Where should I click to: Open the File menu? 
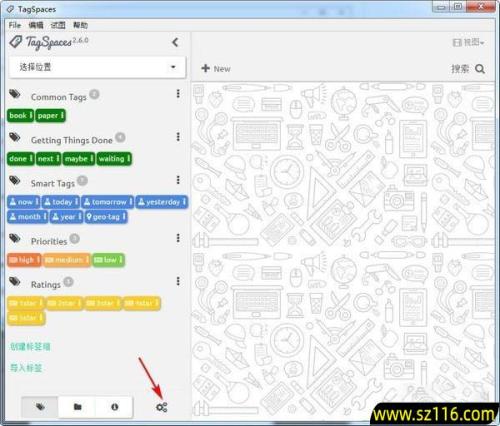pos(15,25)
